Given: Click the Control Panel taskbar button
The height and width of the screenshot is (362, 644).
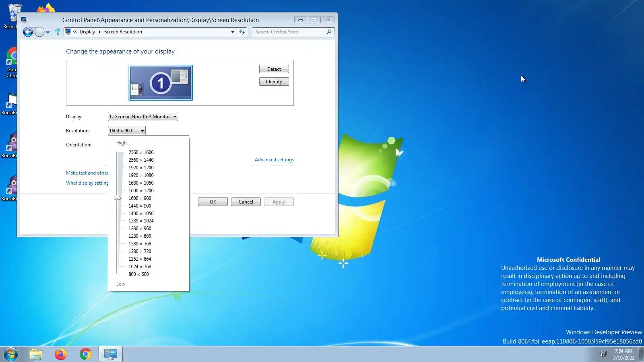Looking at the screenshot, I should (111, 354).
